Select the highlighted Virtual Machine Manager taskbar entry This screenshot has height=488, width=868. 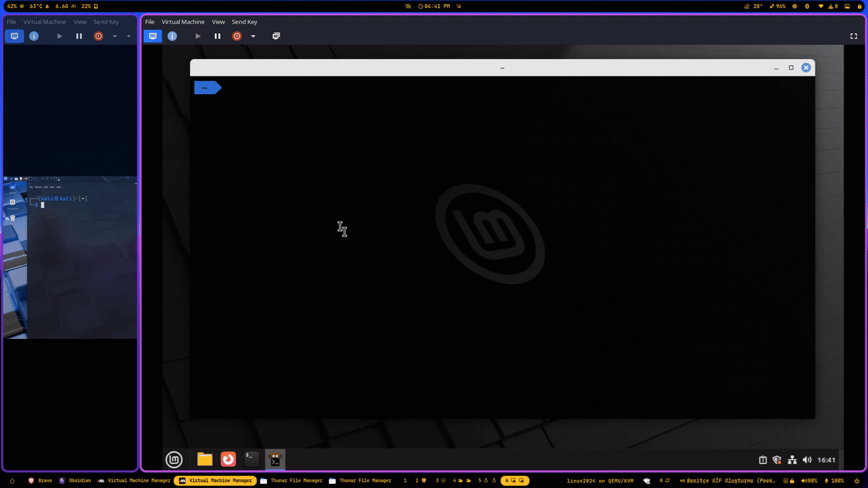tap(215, 481)
